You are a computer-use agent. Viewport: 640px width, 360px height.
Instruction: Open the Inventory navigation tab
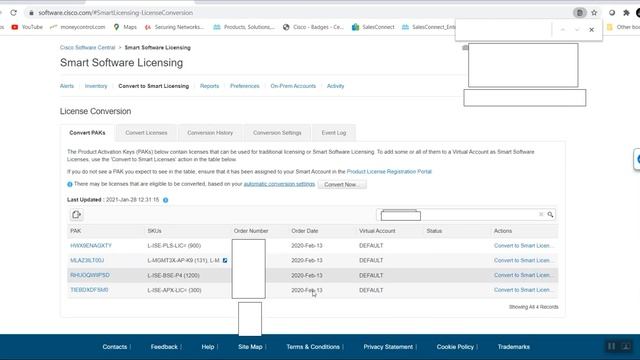(96, 86)
